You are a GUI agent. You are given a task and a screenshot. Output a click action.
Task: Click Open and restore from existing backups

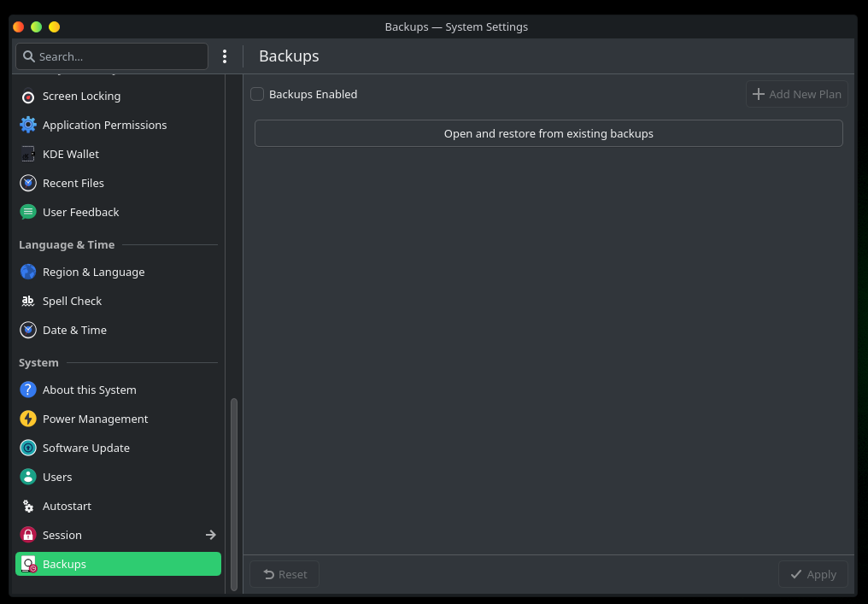(548, 134)
